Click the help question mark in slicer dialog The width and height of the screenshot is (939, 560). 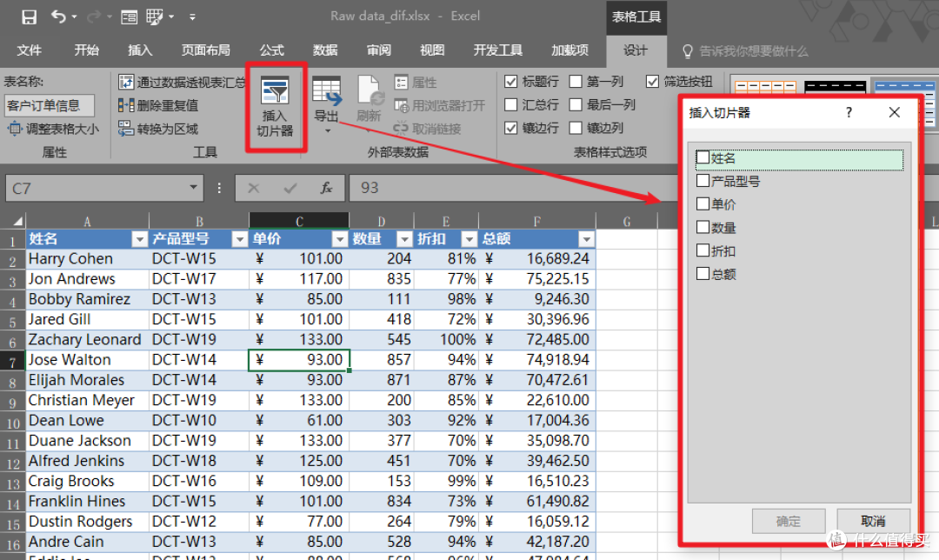[x=849, y=112]
